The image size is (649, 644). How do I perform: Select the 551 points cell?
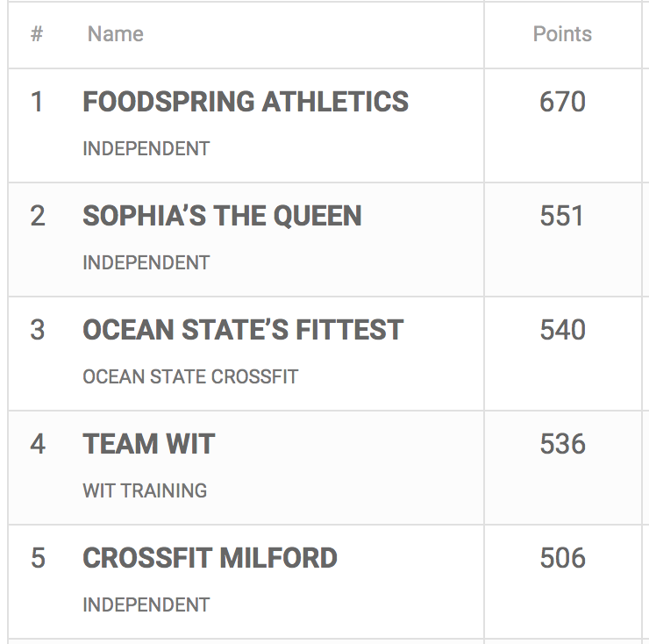pos(562,216)
